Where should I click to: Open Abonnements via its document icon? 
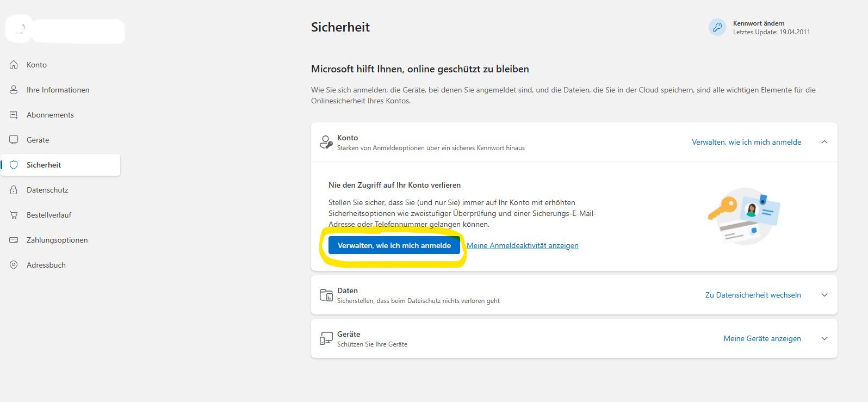pyautogui.click(x=13, y=114)
